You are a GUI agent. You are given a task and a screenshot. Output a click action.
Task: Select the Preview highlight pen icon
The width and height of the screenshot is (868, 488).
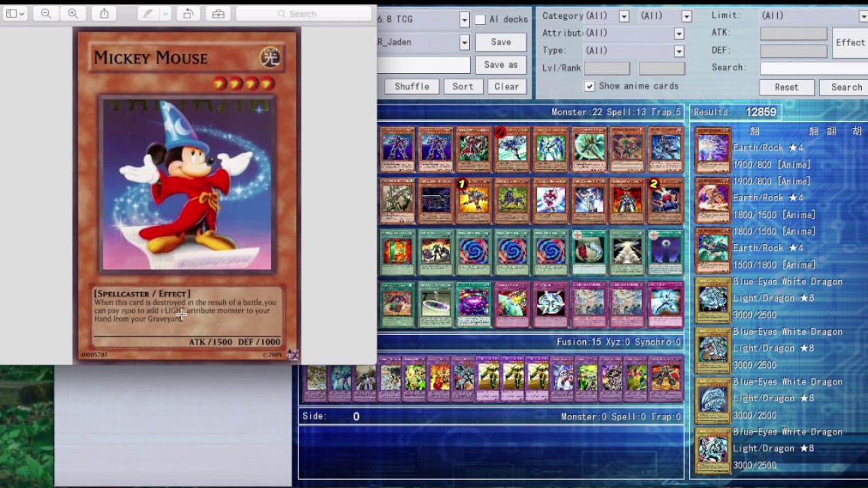(148, 14)
